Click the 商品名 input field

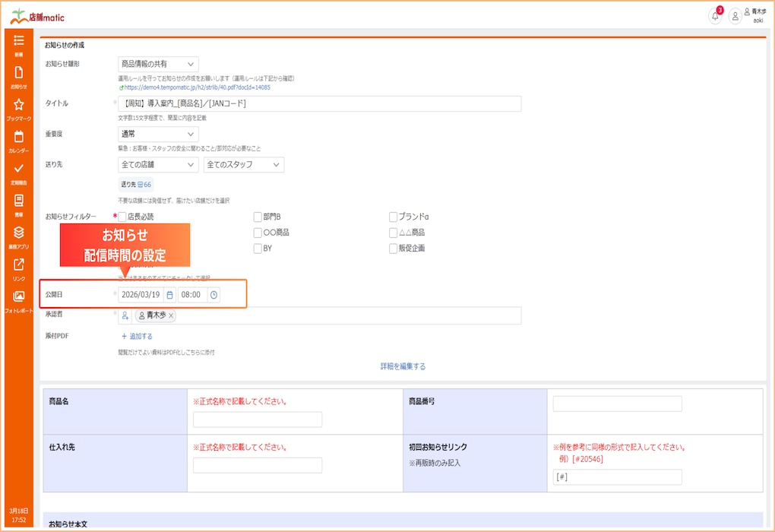(257, 420)
